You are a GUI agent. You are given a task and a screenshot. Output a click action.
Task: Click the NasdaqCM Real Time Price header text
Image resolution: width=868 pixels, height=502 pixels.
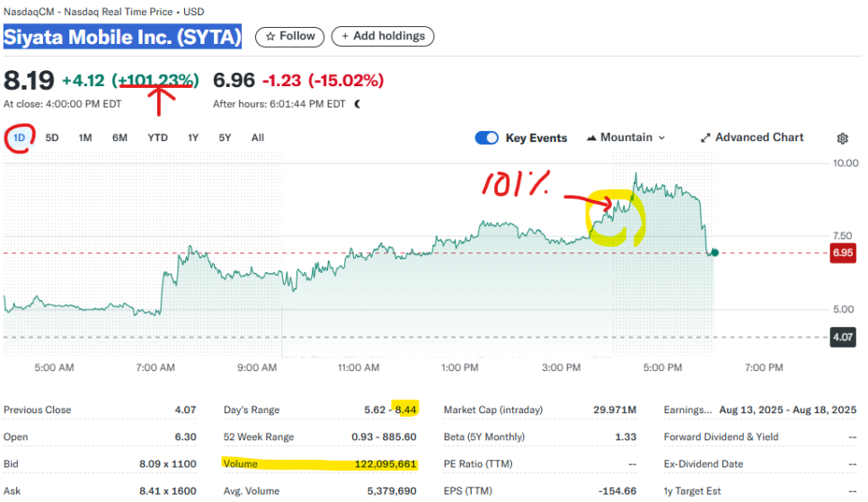[x=103, y=12]
